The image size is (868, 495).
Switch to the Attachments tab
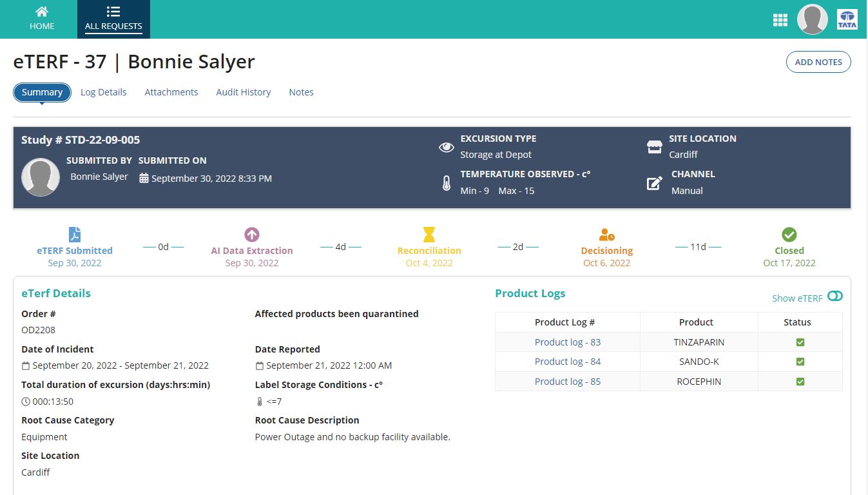pos(171,92)
